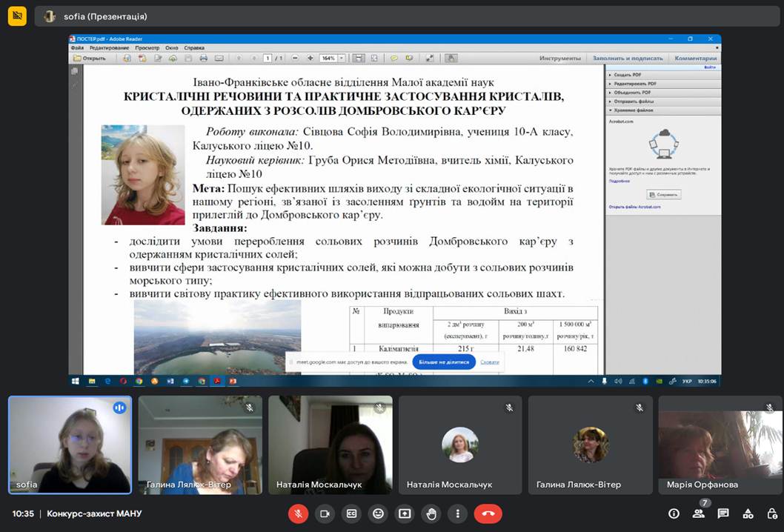Send an emoji reaction in Meet
The height and width of the screenshot is (532, 784).
point(377,513)
